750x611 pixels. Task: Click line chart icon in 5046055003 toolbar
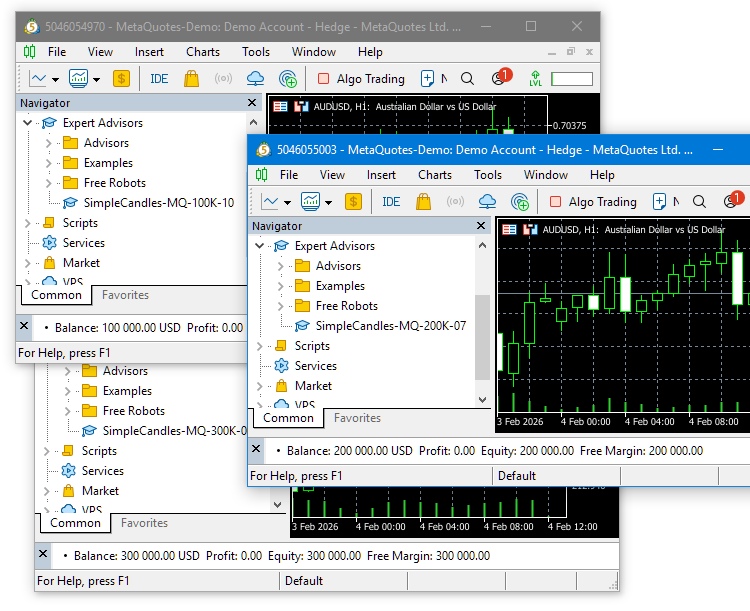coord(270,201)
